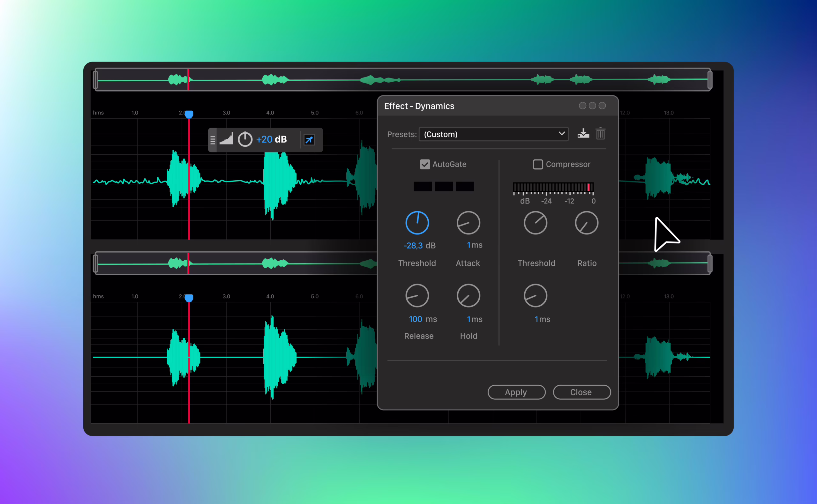Click the first window control circle of the dialog

(582, 106)
